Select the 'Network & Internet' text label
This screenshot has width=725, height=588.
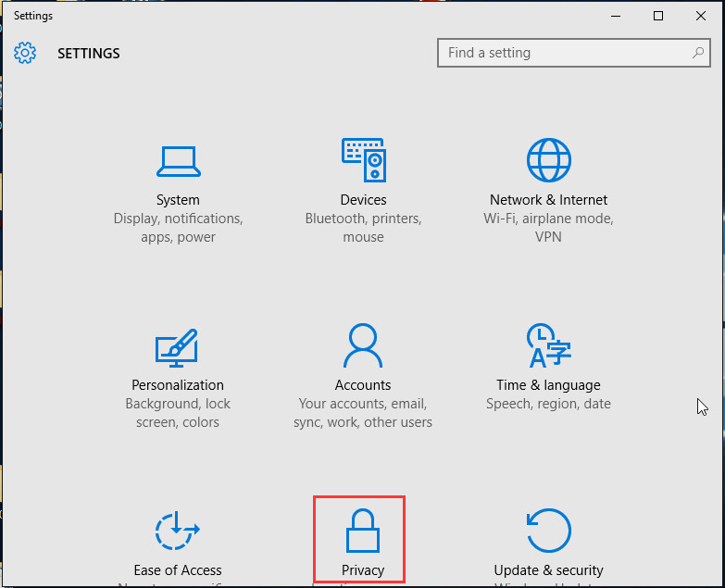point(548,200)
